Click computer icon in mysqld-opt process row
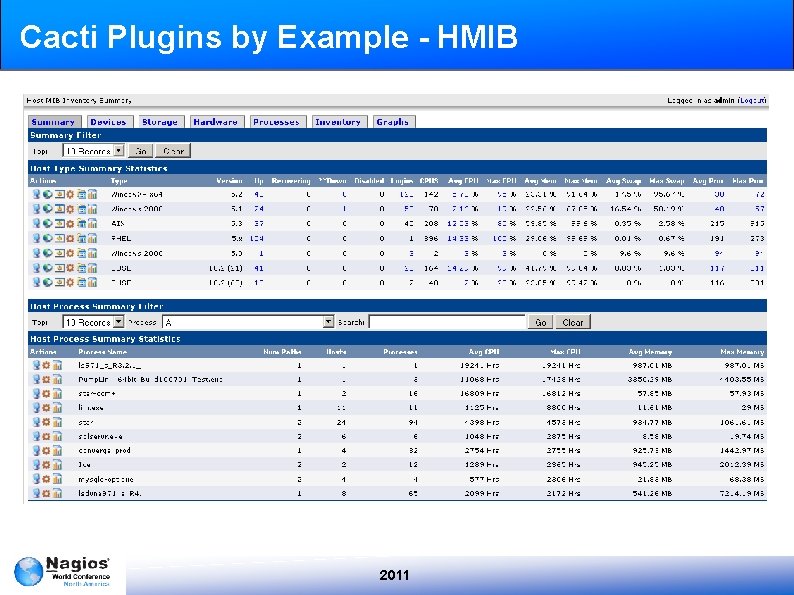 [x=36, y=479]
